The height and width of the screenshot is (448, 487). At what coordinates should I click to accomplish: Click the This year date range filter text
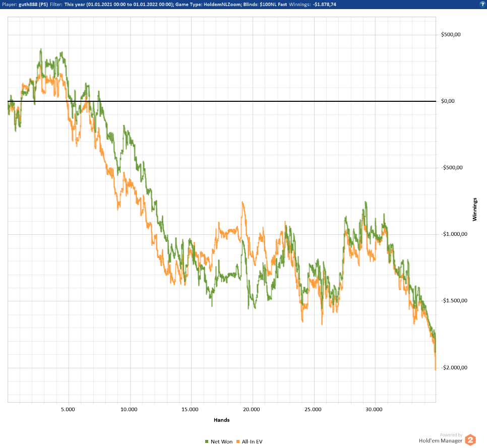point(118,5)
